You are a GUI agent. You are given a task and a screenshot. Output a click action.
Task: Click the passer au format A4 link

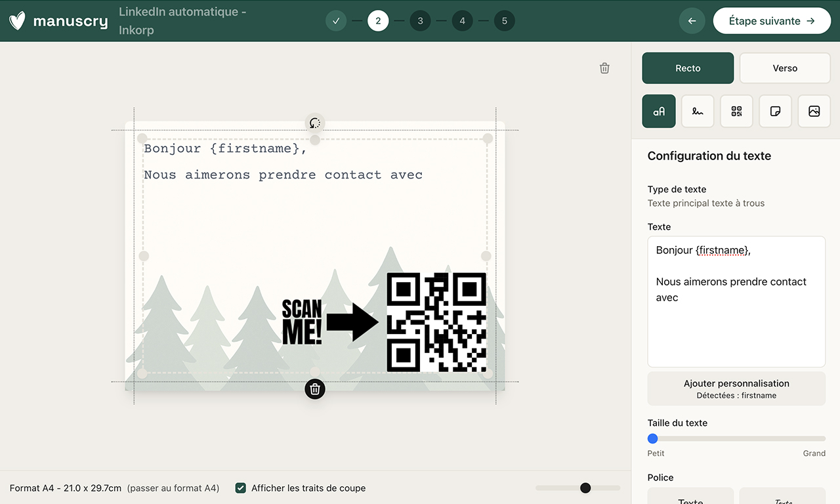point(173,488)
